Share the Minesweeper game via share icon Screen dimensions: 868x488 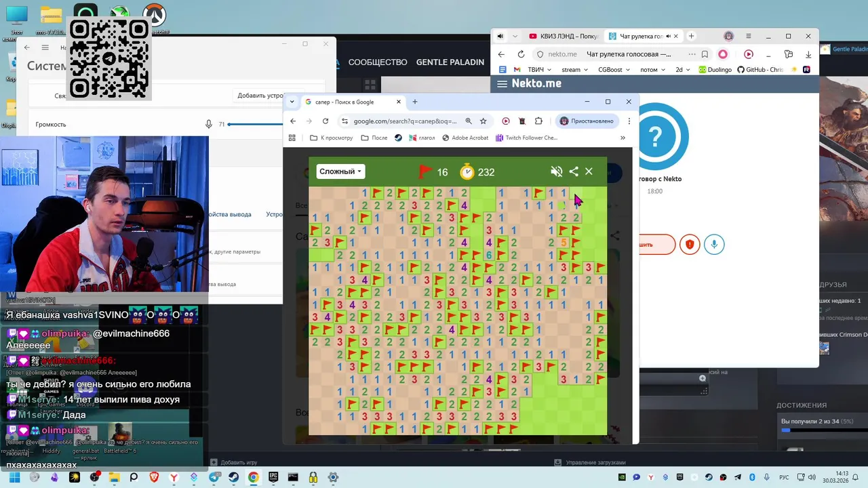coord(574,171)
